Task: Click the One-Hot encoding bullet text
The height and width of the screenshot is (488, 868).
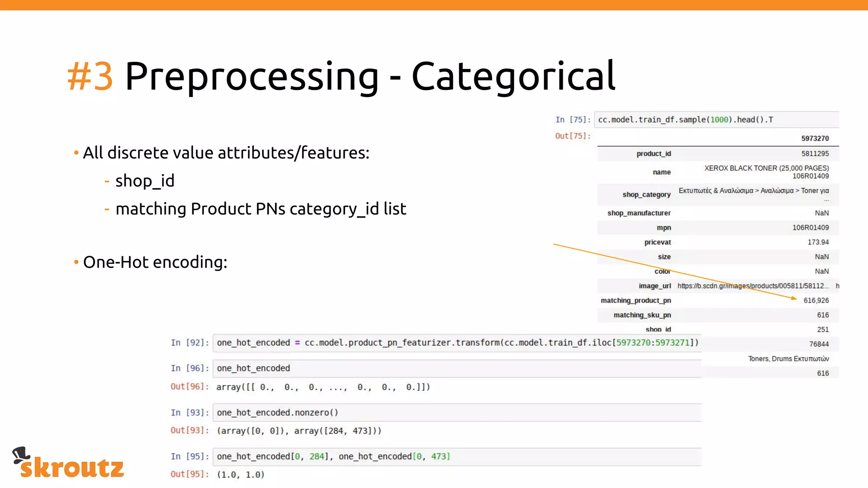Action: click(x=155, y=262)
